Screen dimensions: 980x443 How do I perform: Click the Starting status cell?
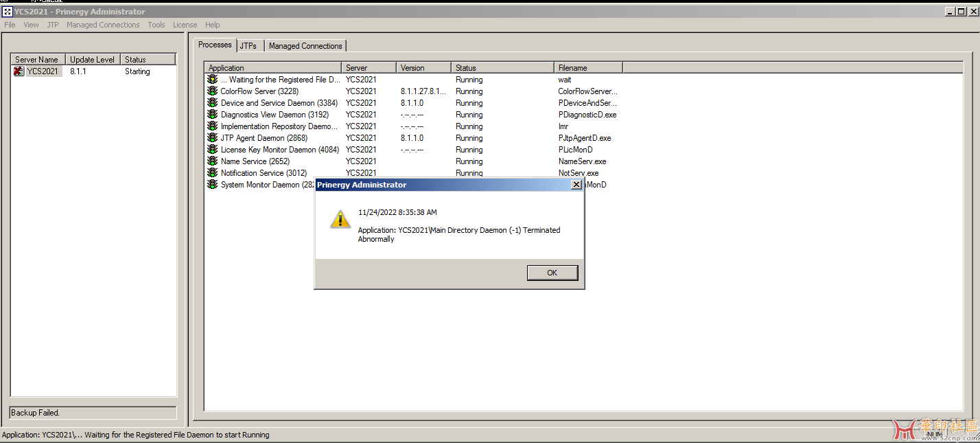point(137,71)
